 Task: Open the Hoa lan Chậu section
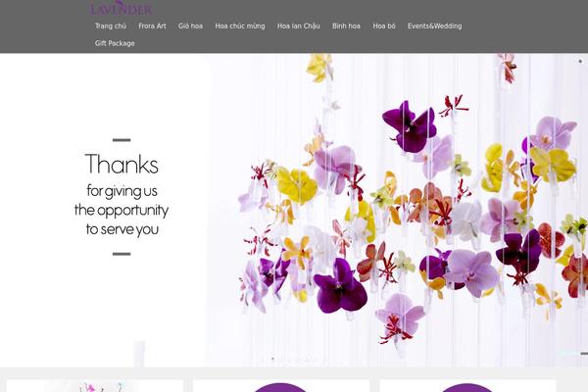click(x=299, y=25)
